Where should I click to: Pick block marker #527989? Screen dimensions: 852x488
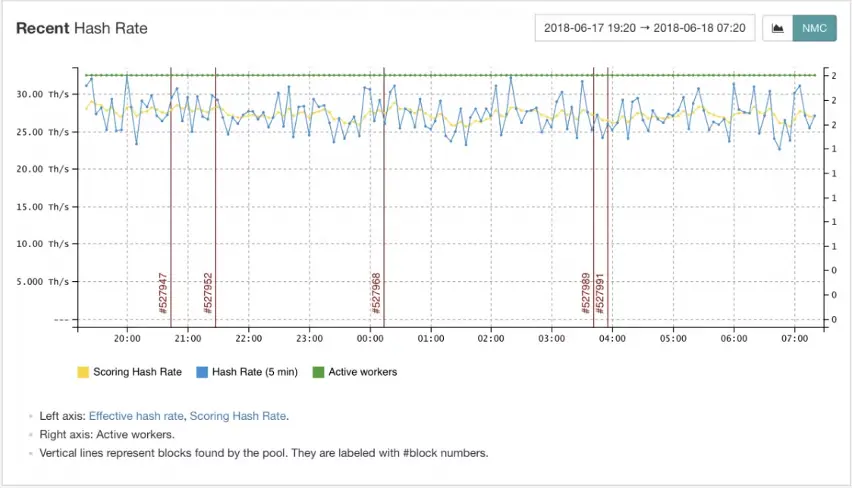point(587,293)
